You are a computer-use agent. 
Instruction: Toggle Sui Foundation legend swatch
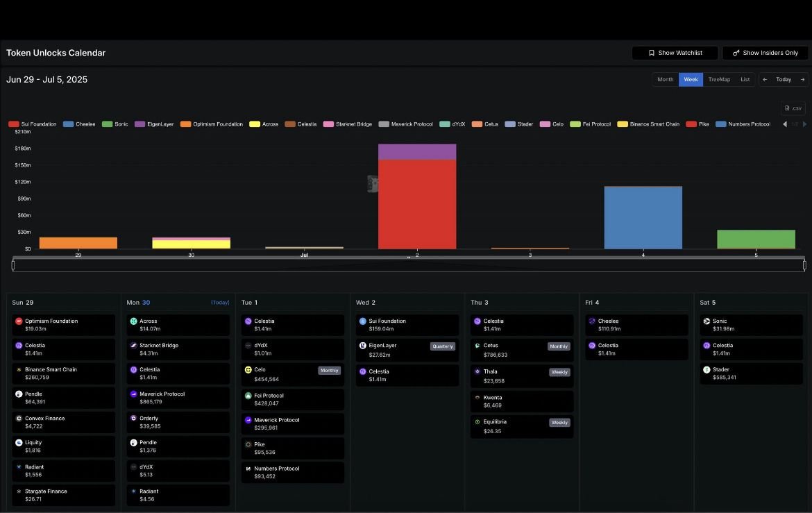14,124
